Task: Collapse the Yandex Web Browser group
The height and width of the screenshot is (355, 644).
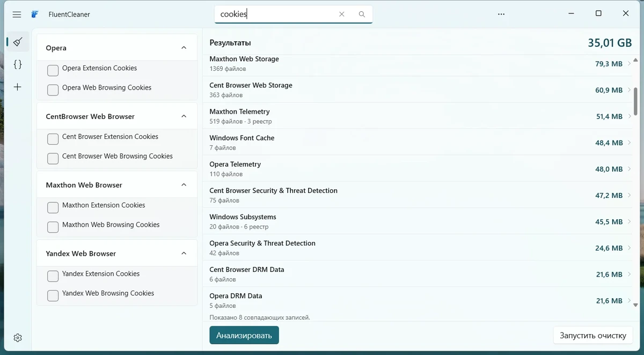Action: [x=184, y=254]
